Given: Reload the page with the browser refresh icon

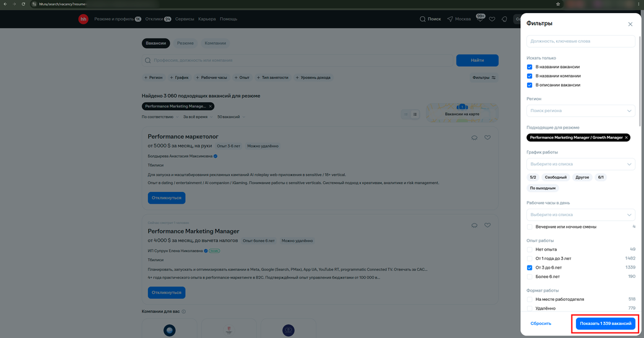Looking at the screenshot, I should point(24,4).
